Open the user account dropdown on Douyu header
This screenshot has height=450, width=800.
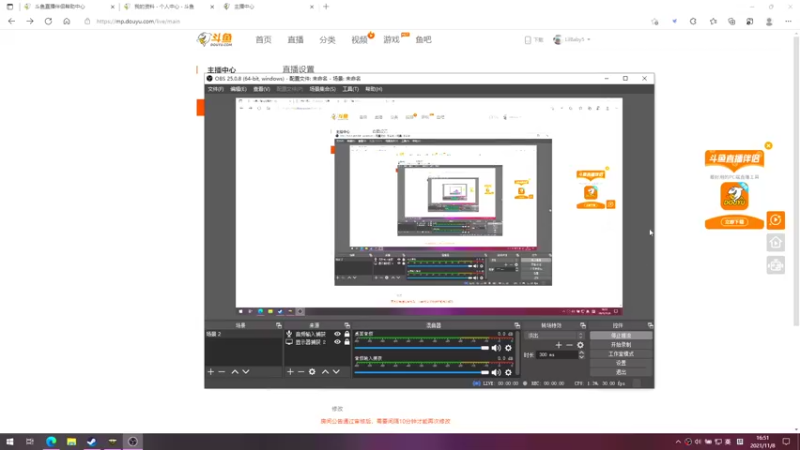click(572, 39)
